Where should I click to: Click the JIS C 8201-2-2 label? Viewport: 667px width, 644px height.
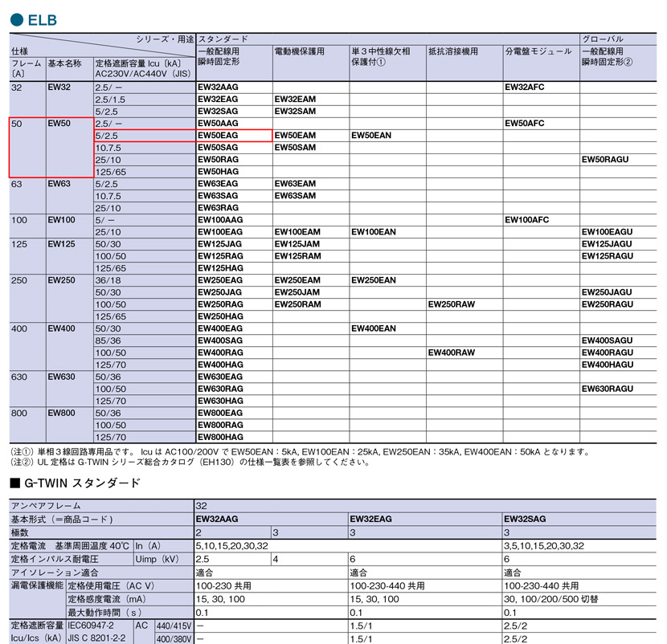pos(97,638)
